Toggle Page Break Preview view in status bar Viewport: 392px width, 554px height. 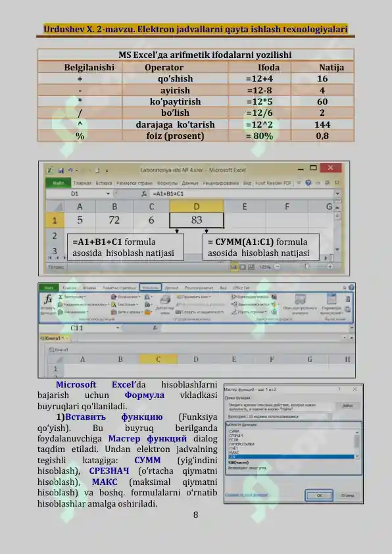[x=251, y=266]
